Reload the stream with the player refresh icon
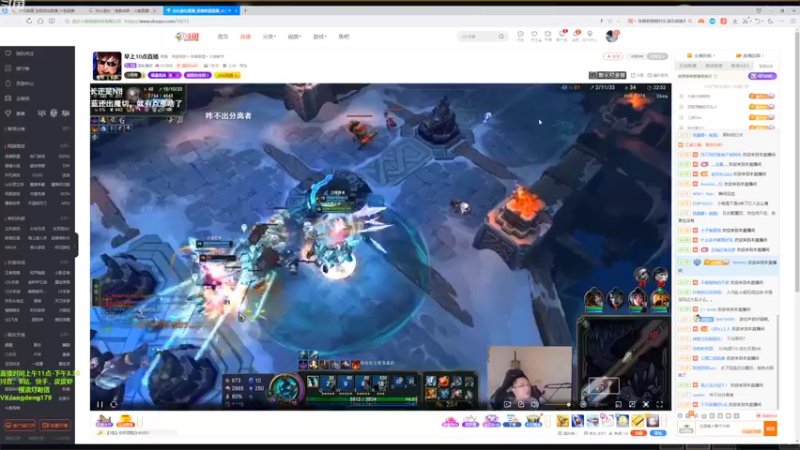800x450 pixels. coord(114,405)
